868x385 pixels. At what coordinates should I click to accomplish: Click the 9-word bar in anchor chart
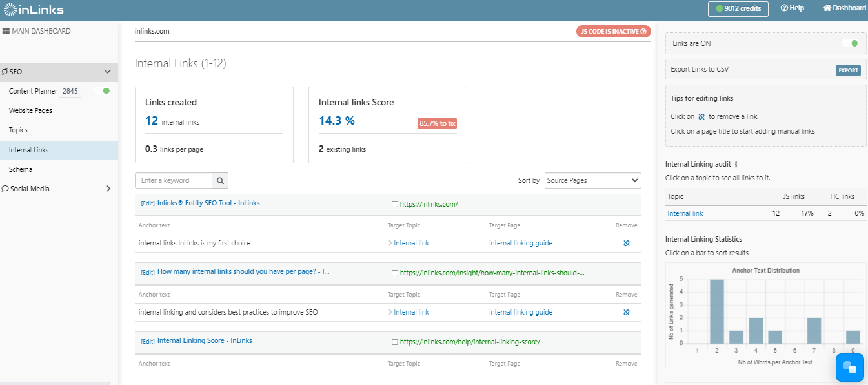point(853,337)
